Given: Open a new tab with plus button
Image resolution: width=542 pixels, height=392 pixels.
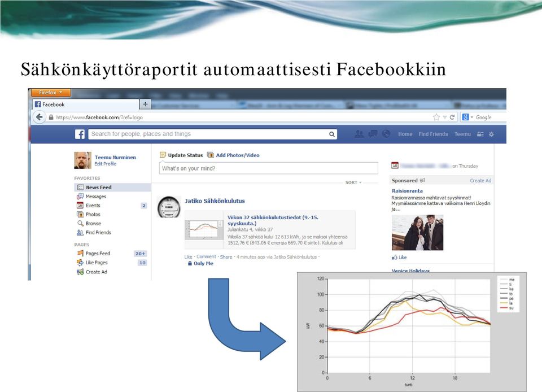Looking at the screenshot, I should click(145, 104).
